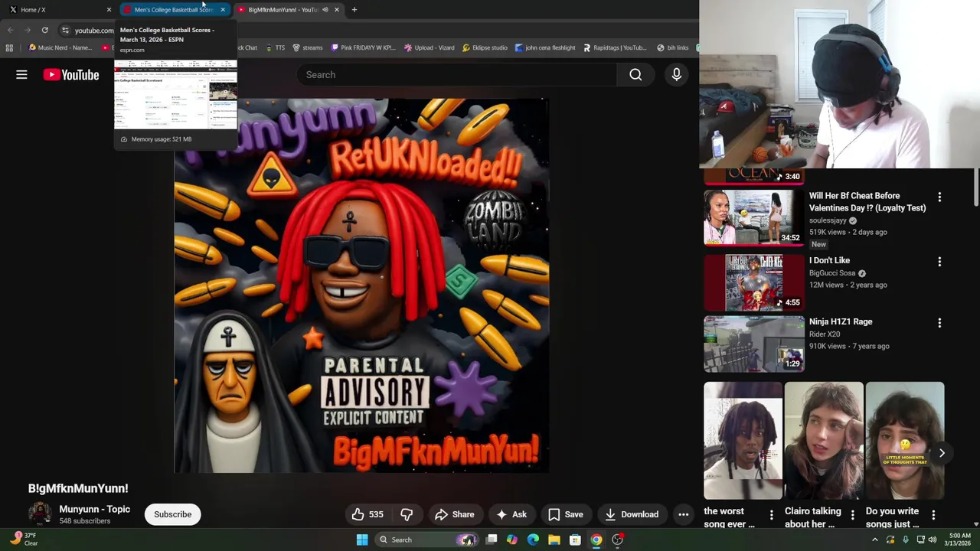Screen dimensions: 980x551
Task: Like the video with thumbs up
Action: 367,514
